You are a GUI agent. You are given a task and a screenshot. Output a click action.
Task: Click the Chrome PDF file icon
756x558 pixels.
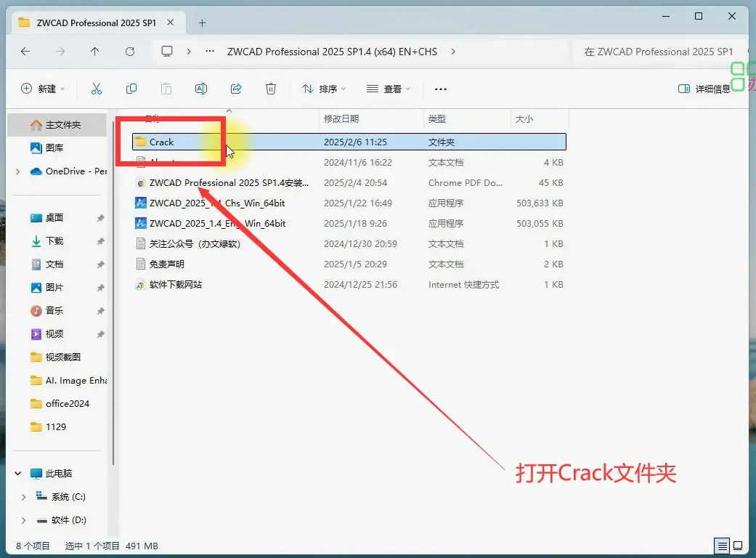point(140,183)
